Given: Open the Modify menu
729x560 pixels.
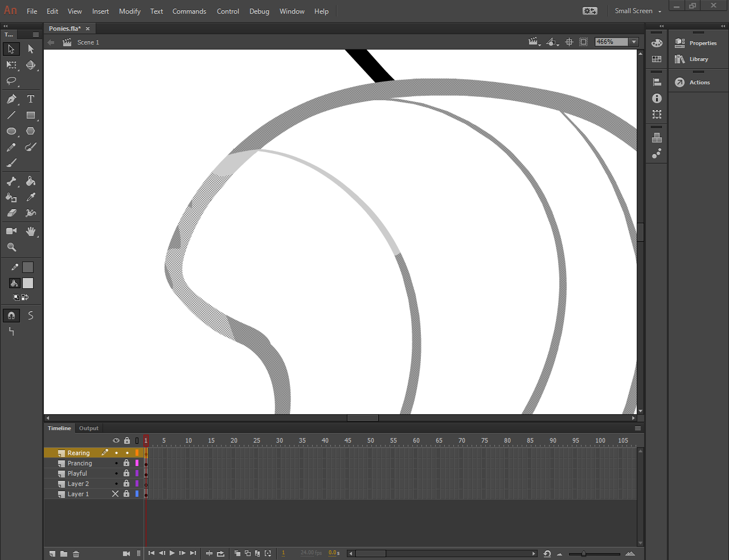Looking at the screenshot, I should point(130,11).
